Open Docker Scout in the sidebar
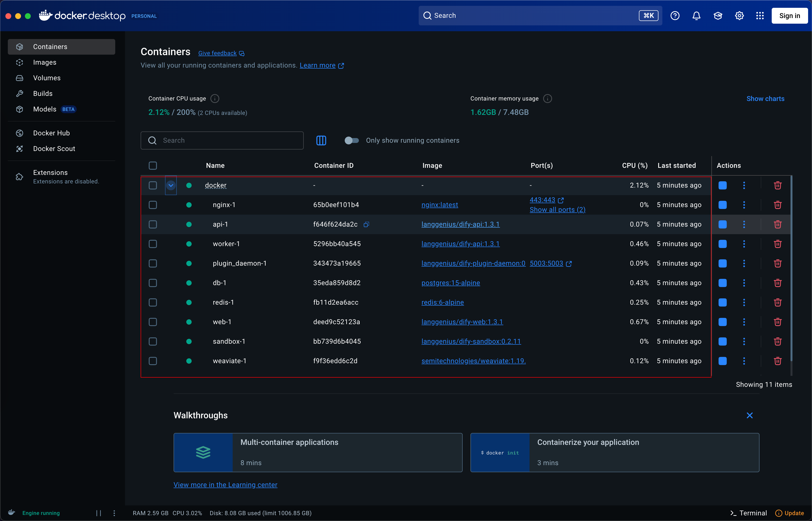 pos(54,149)
